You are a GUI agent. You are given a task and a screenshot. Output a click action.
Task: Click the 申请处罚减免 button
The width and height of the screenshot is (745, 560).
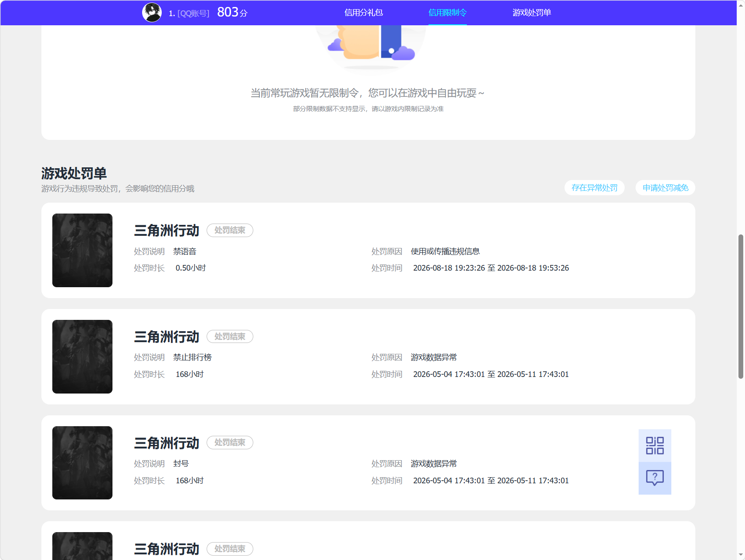click(x=665, y=188)
